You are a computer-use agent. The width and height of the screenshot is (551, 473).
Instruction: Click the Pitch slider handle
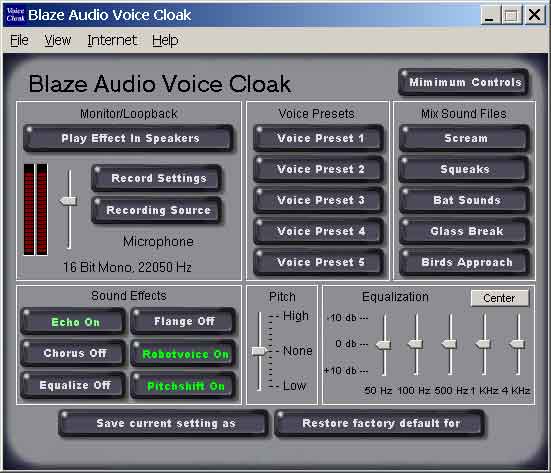[260, 351]
